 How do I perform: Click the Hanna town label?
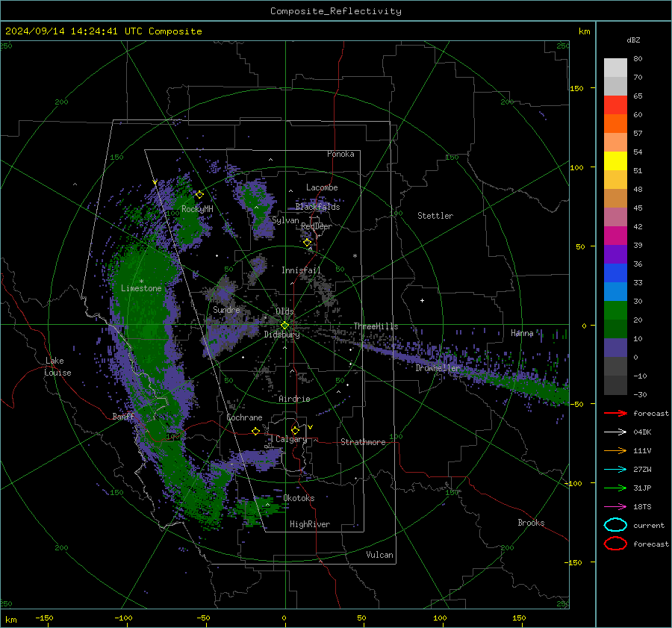(522, 333)
